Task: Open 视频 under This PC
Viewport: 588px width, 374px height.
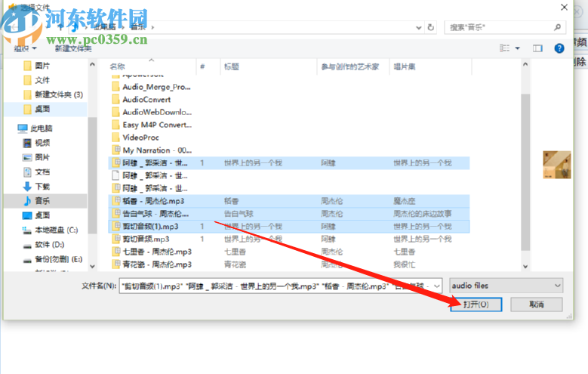Action: [36, 143]
